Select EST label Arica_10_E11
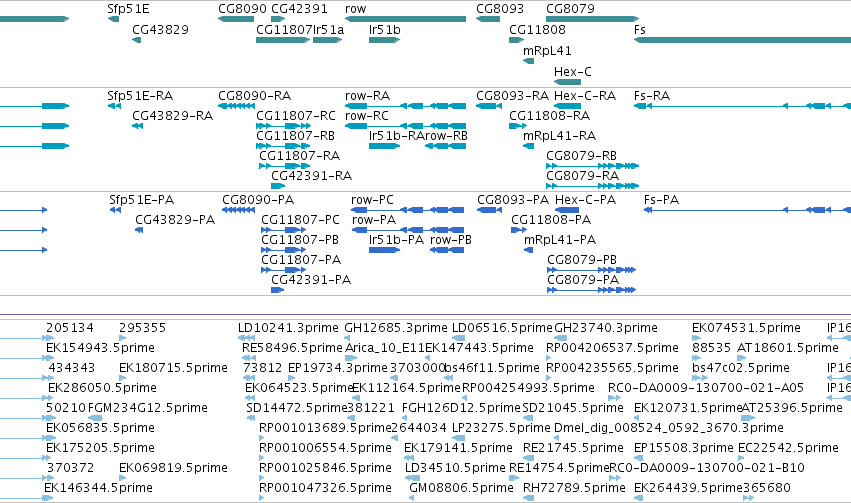The image size is (851, 503). point(384,348)
